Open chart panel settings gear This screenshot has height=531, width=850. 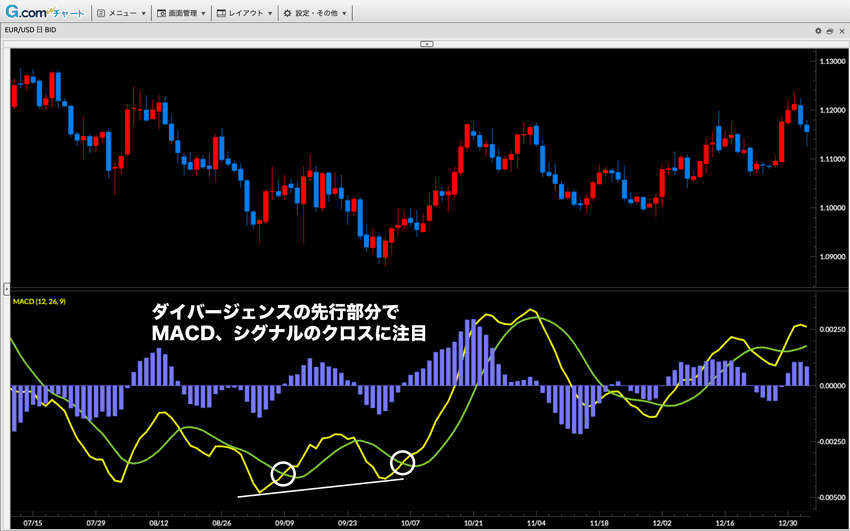(816, 31)
